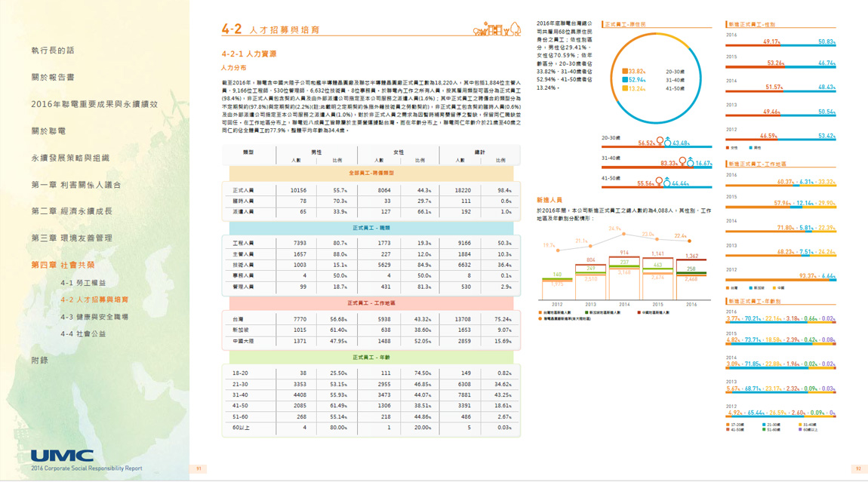Click the male symbol in 31-40歲 bar
Viewport: 868px width, 482px height.
tap(688, 161)
